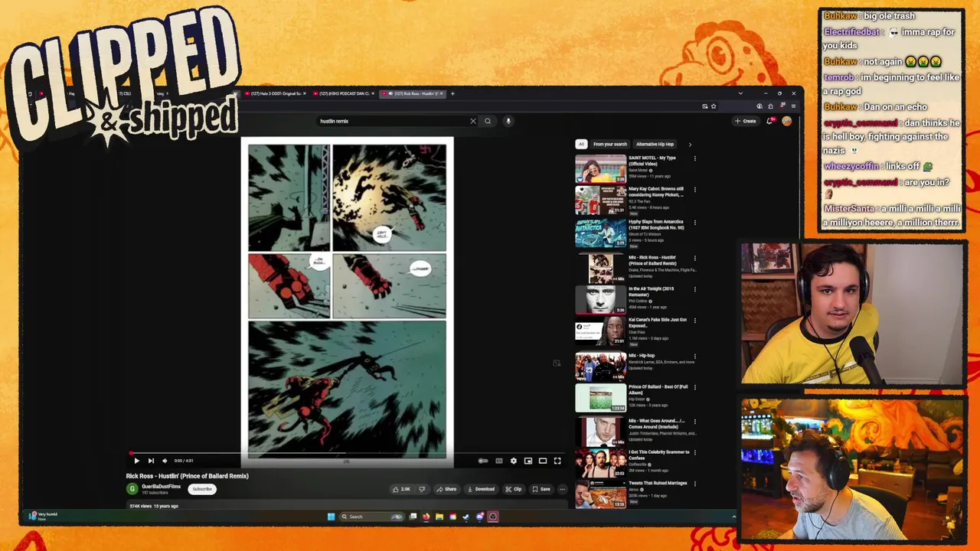Open the Create menu
Viewport: 980px width, 551px height.
click(x=746, y=121)
